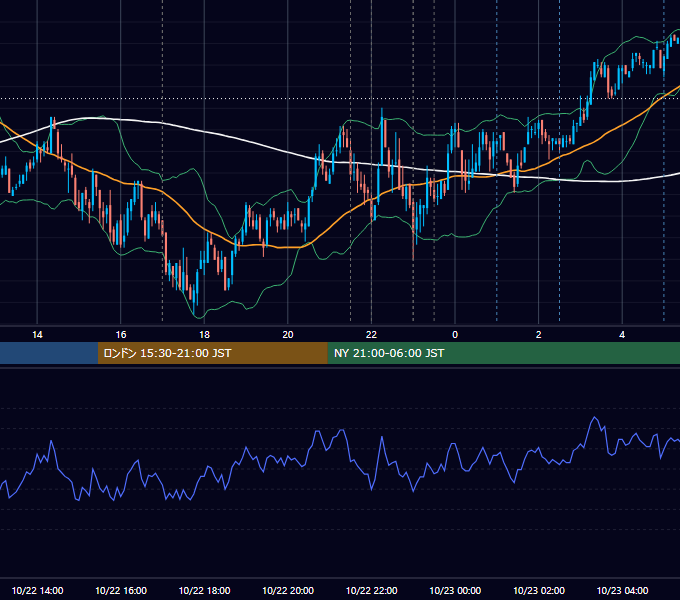Click the 10/22 22:00 date label
The width and height of the screenshot is (680, 600).
(x=371, y=590)
